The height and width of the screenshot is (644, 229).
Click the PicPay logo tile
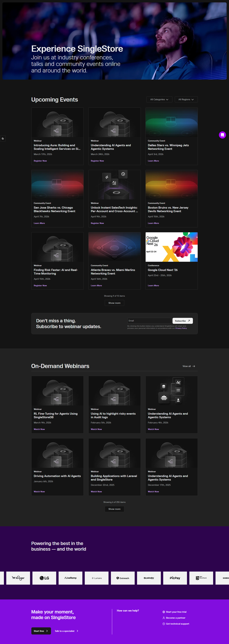pyautogui.click(x=175, y=578)
